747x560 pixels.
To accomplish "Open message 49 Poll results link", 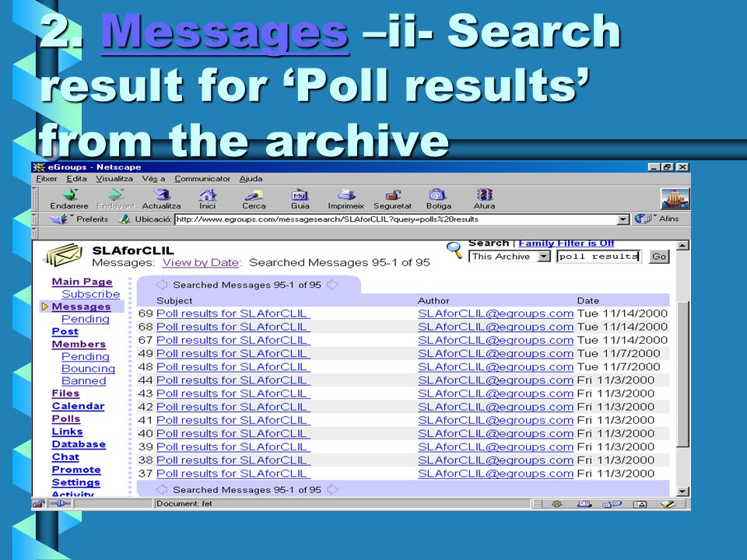I will coord(233,353).
